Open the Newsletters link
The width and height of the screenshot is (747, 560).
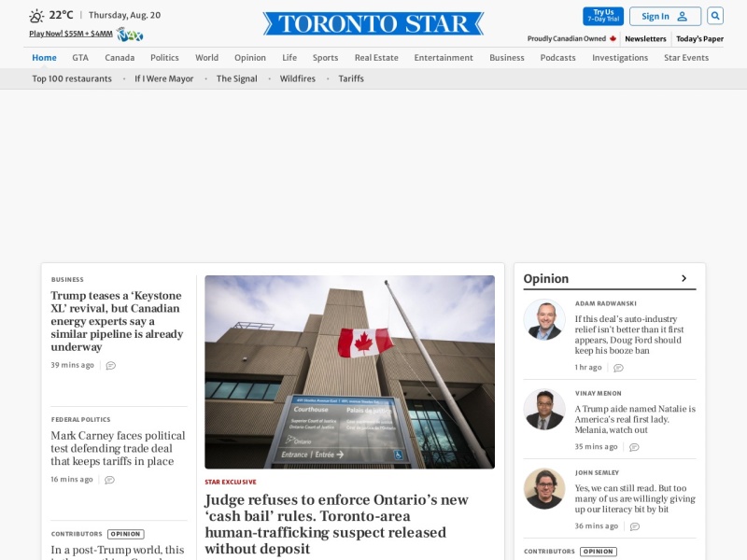[x=645, y=39]
